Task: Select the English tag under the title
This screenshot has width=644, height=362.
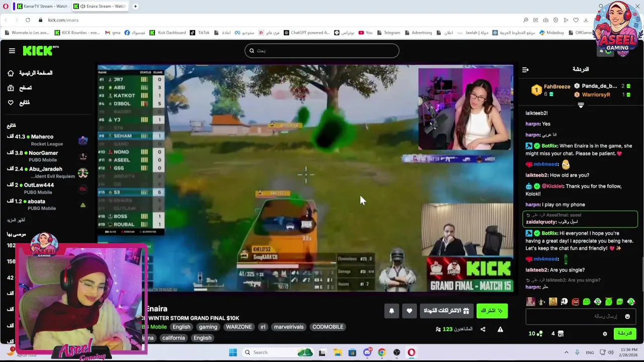Action: tap(181, 327)
